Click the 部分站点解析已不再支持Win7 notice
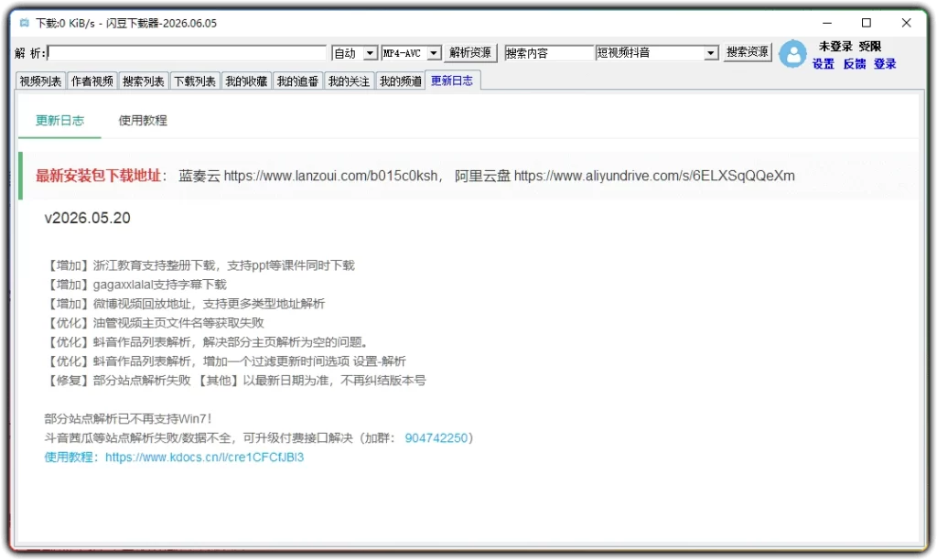This screenshot has height=560, width=937. tap(128, 419)
